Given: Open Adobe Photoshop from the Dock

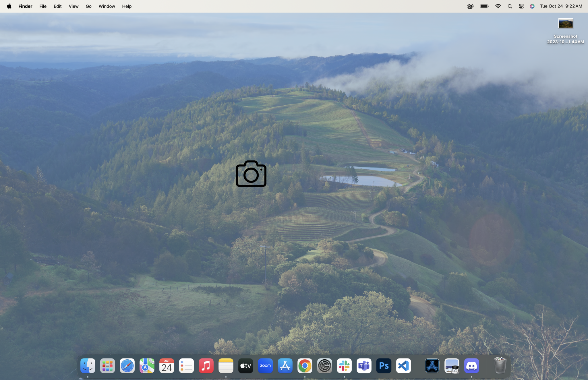Looking at the screenshot, I should (x=384, y=366).
